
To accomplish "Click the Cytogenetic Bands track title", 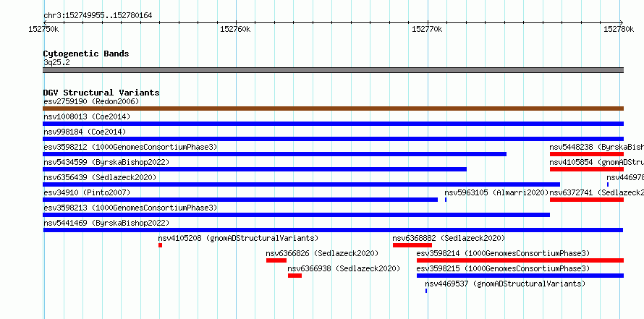I will (x=86, y=54).
